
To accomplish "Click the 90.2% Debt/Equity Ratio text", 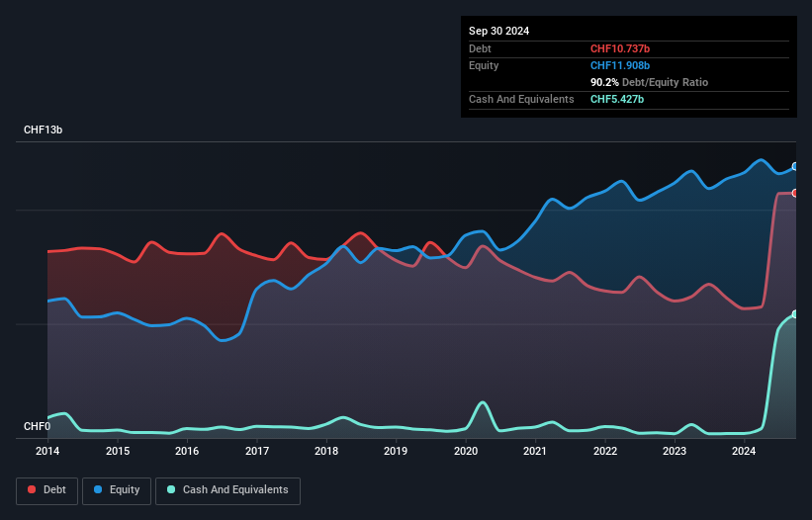I will pos(649,82).
